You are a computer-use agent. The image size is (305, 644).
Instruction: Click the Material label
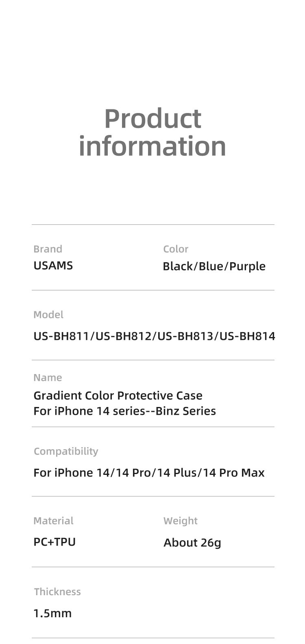53,521
